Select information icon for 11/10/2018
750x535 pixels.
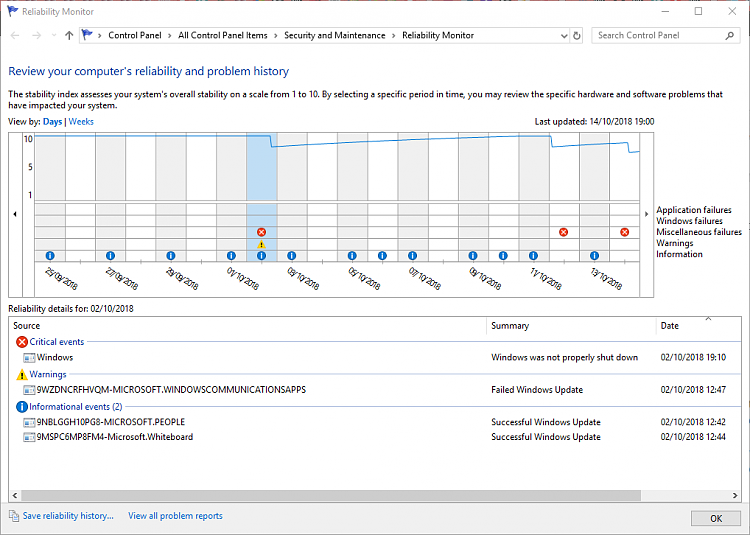(534, 256)
